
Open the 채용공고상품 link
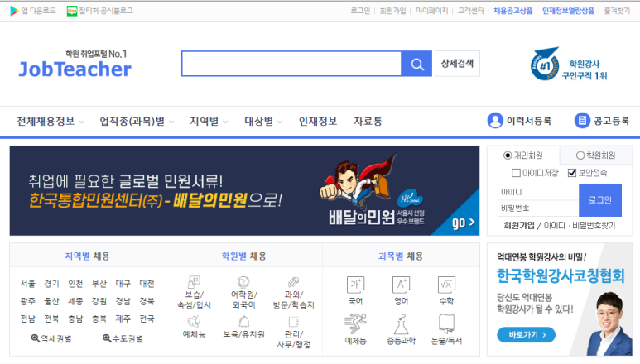point(512,11)
